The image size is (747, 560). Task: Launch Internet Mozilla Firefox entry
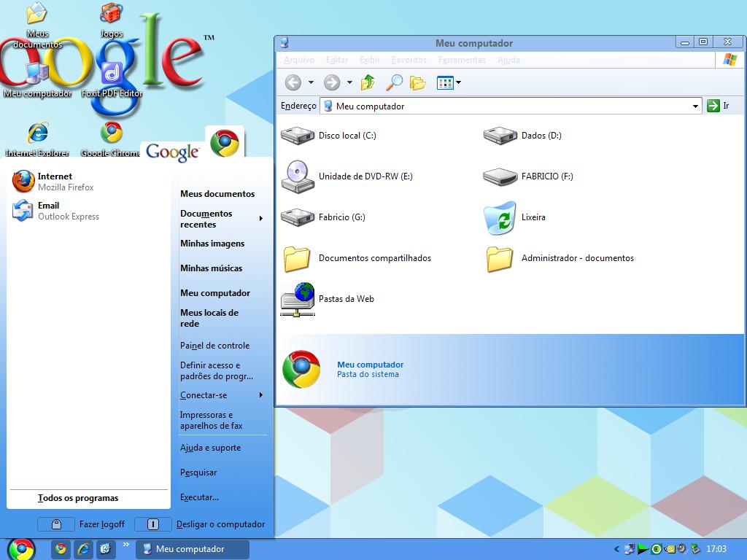click(53, 182)
